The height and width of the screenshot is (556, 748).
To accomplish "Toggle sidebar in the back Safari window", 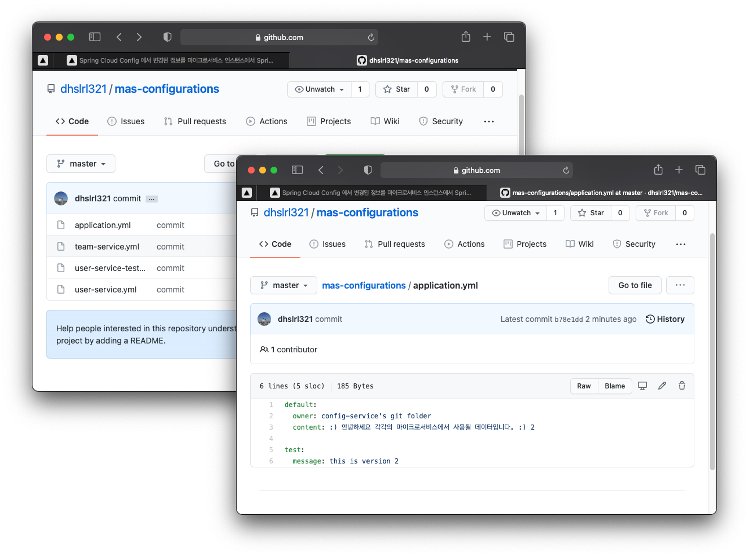I will click(x=94, y=37).
